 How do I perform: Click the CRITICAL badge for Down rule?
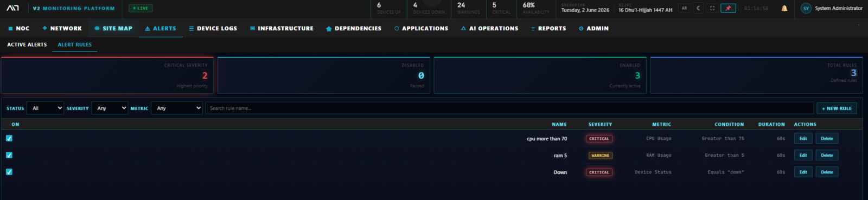[x=599, y=172]
